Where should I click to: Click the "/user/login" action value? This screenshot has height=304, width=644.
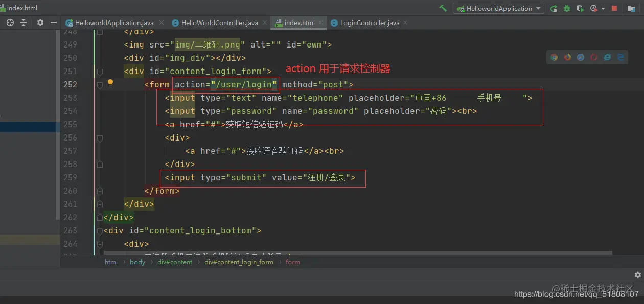coord(243,85)
